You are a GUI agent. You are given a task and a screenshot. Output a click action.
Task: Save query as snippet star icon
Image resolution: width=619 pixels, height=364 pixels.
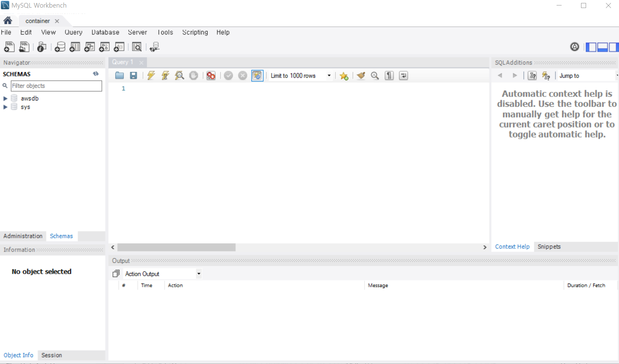(x=344, y=75)
